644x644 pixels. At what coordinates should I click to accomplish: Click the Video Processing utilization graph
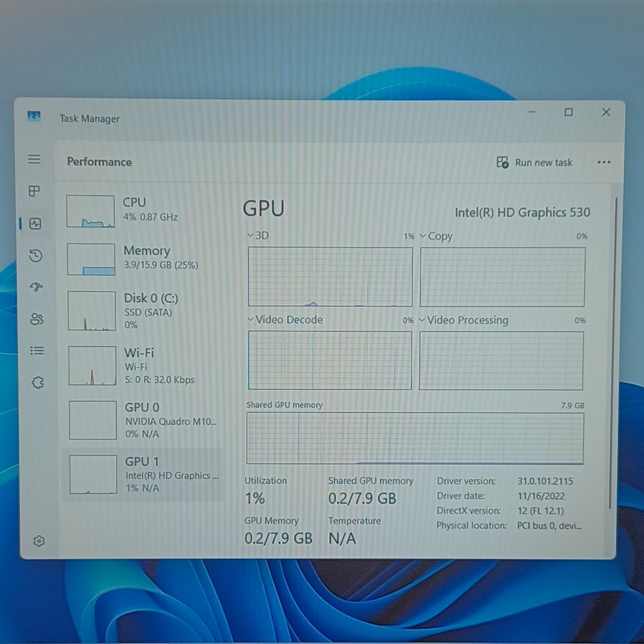tap(501, 361)
